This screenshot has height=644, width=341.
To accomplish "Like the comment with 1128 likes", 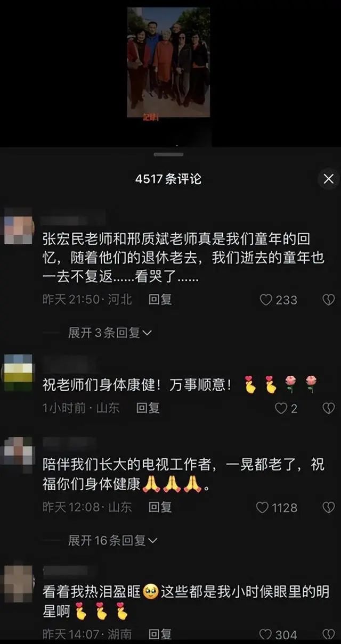I will point(277,508).
